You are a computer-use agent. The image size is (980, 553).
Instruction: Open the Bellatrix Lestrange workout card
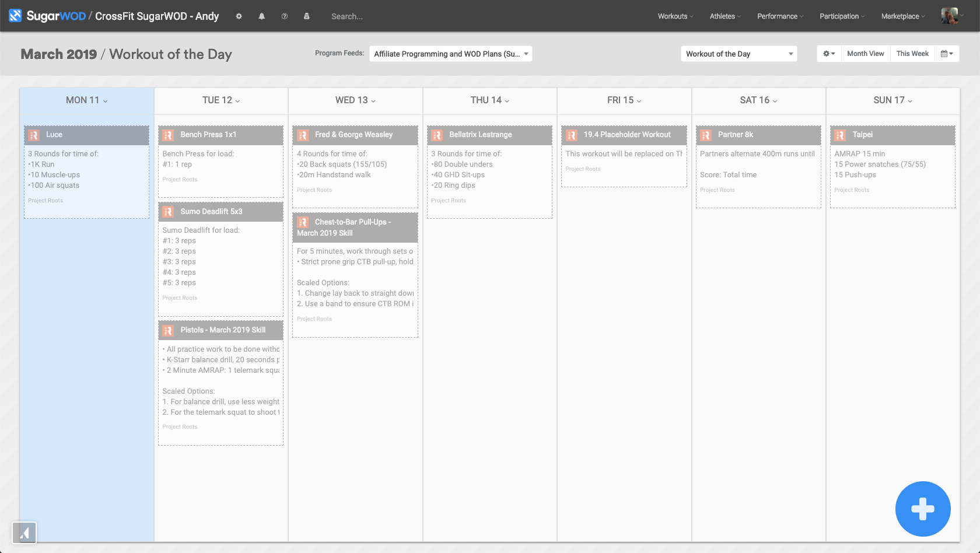[x=489, y=135]
